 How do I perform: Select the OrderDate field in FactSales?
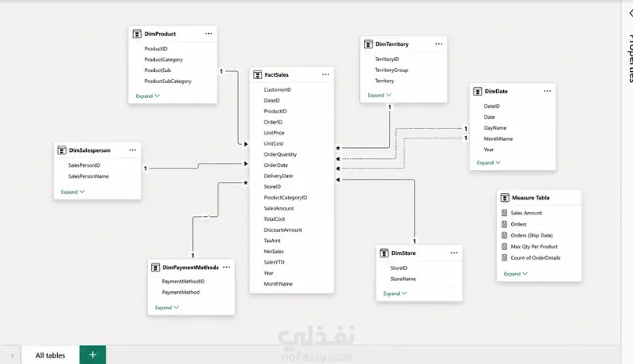tap(275, 165)
